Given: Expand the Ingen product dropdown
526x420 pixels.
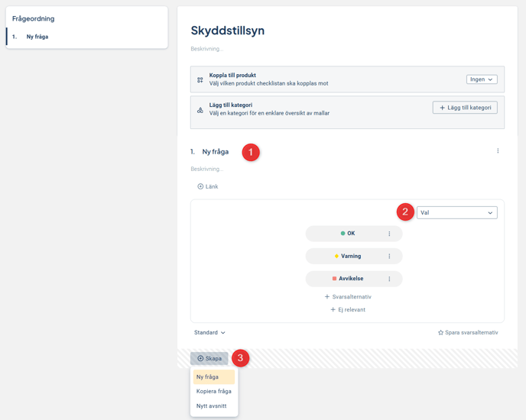Looking at the screenshot, I should pyautogui.click(x=481, y=79).
